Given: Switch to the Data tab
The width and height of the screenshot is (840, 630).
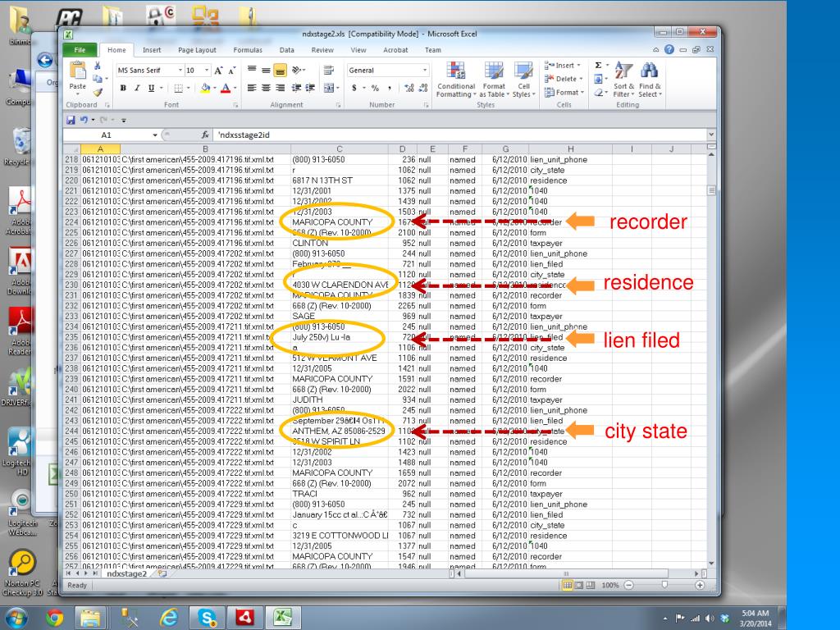Looking at the screenshot, I should click(x=286, y=50).
